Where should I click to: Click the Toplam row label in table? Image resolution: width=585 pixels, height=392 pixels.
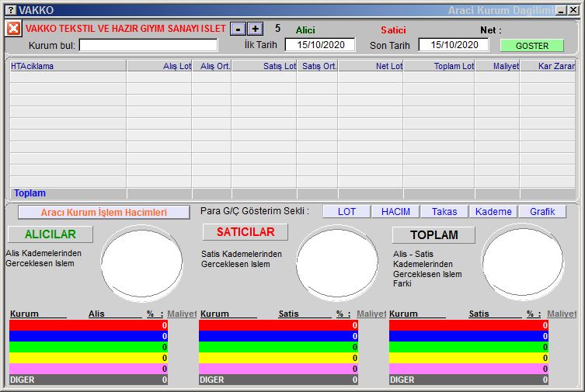(30, 193)
